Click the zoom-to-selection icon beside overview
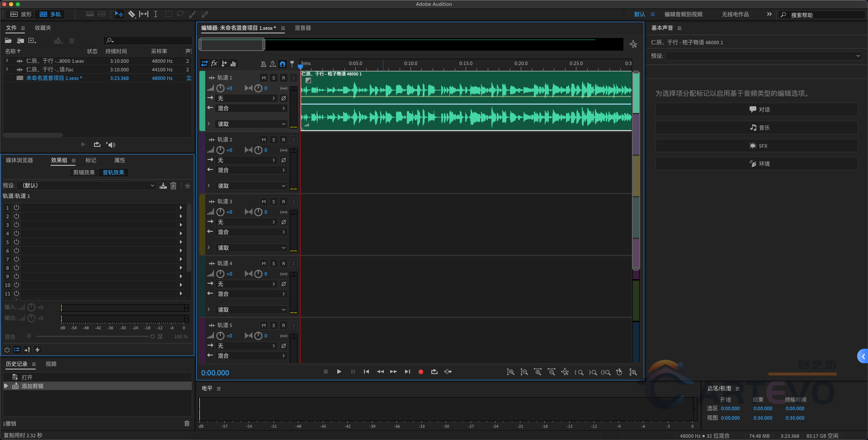The image size is (868, 440). (633, 44)
